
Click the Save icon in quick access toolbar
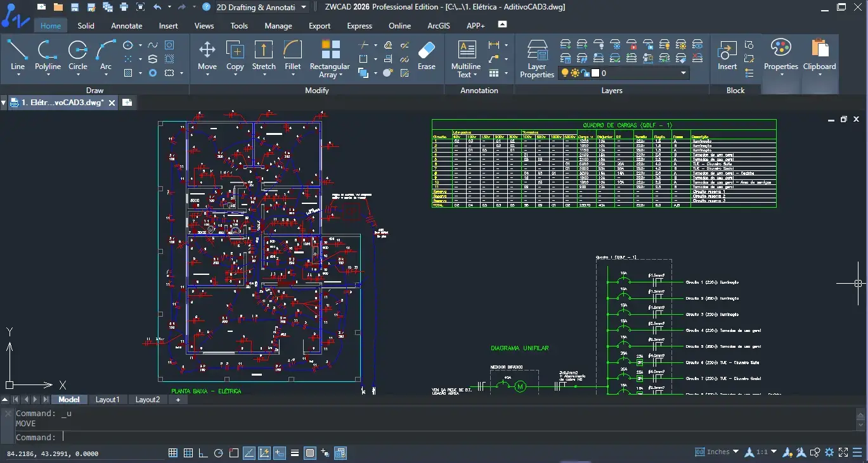[75, 7]
